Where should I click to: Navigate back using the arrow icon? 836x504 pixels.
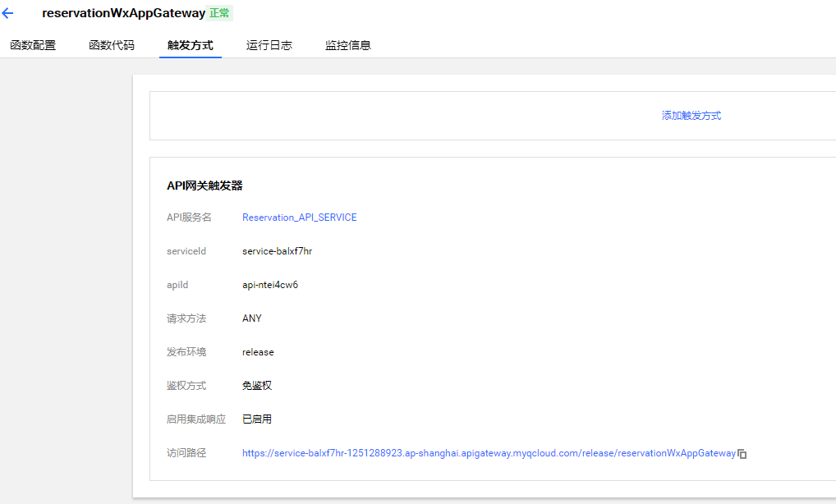point(8,13)
